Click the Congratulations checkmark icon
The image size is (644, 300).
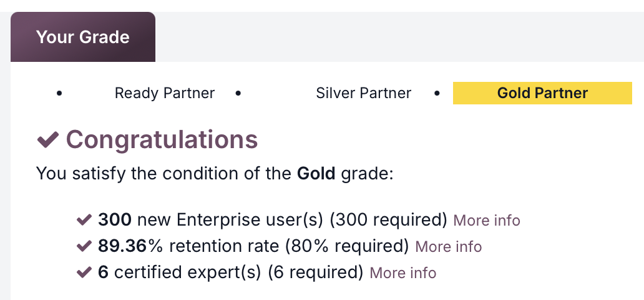click(48, 140)
